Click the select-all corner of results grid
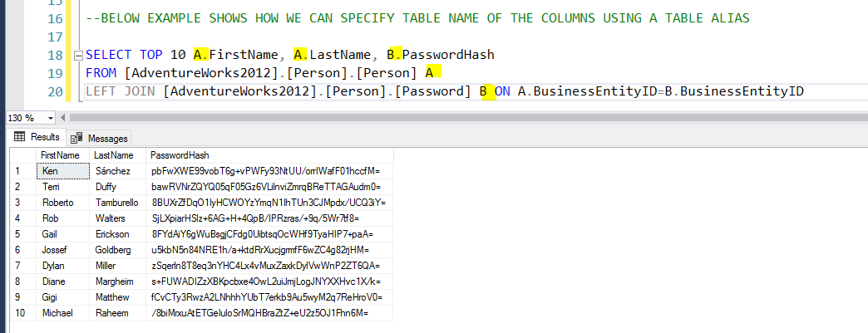The height and width of the screenshot is (333, 868). coord(23,155)
